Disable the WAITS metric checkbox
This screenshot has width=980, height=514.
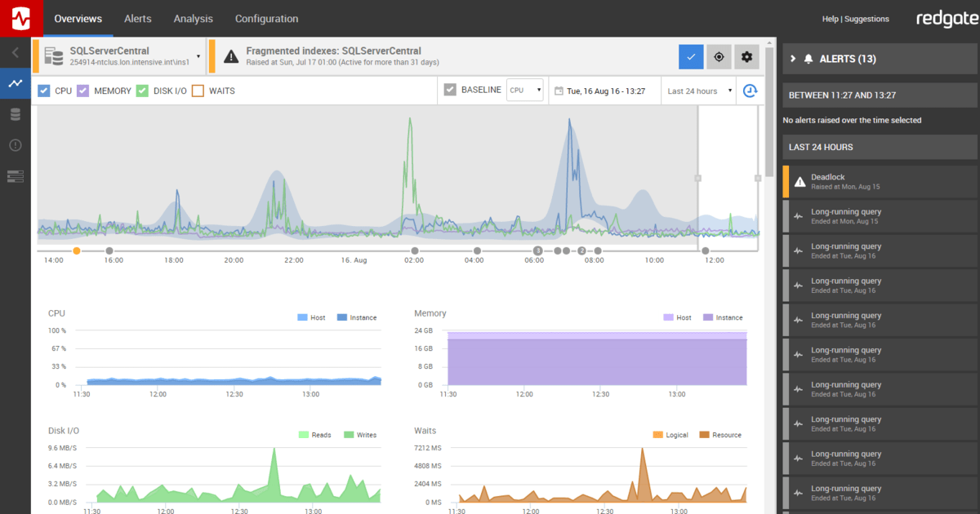[195, 91]
